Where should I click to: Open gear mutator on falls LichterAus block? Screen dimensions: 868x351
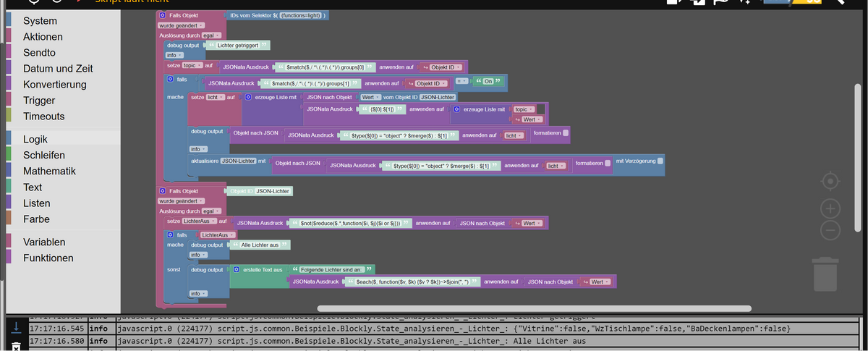click(171, 235)
